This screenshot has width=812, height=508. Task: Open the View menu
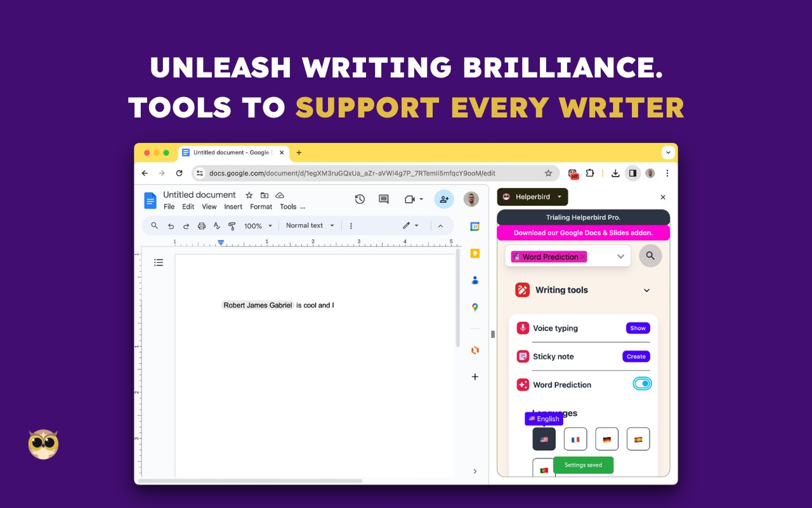[x=209, y=207]
